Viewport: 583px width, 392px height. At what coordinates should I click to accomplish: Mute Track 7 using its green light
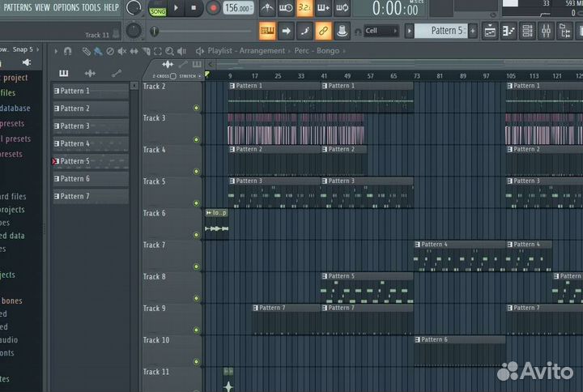[x=196, y=266]
